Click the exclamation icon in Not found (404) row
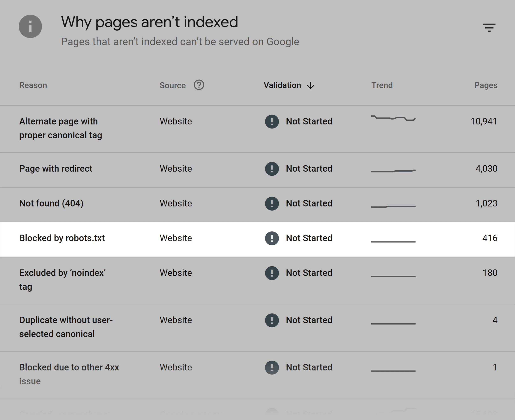The width and height of the screenshot is (515, 420). (272, 203)
